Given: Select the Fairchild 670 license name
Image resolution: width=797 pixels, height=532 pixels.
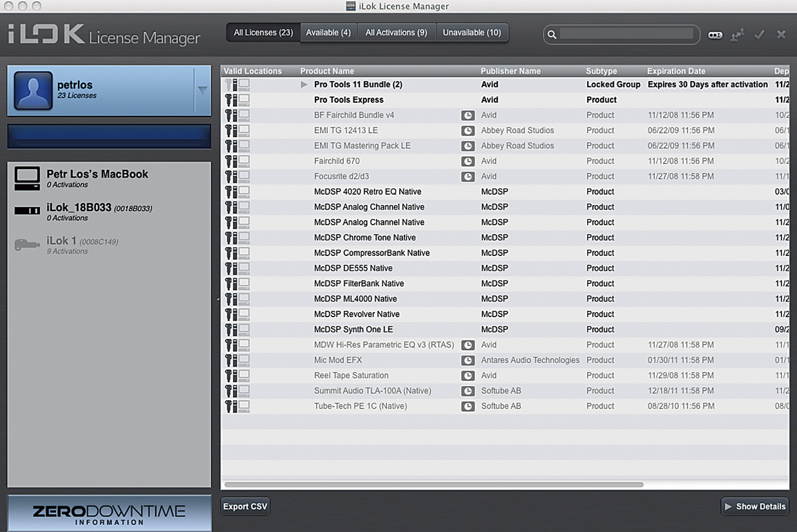Looking at the screenshot, I should click(337, 161).
